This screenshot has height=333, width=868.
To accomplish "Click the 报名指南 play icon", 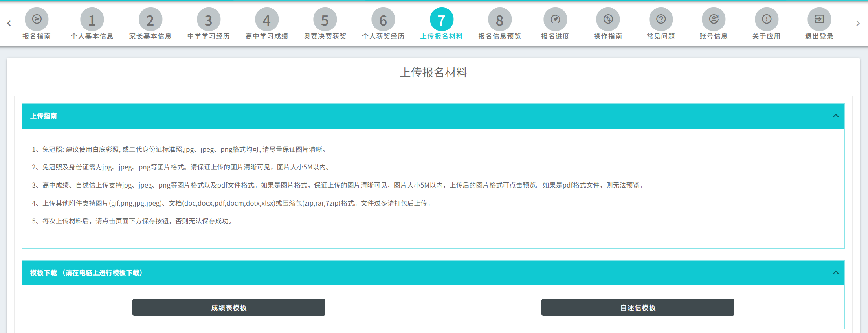I will [x=37, y=19].
